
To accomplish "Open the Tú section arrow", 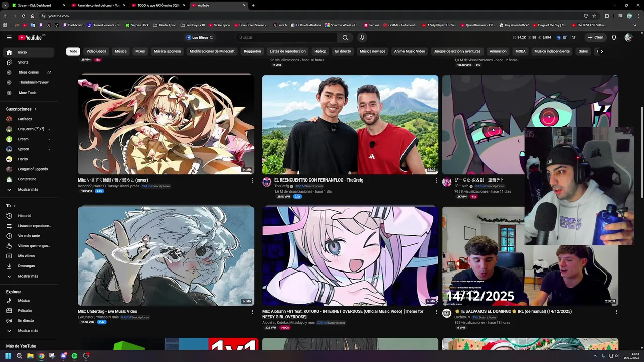I will pyautogui.click(x=15, y=206).
